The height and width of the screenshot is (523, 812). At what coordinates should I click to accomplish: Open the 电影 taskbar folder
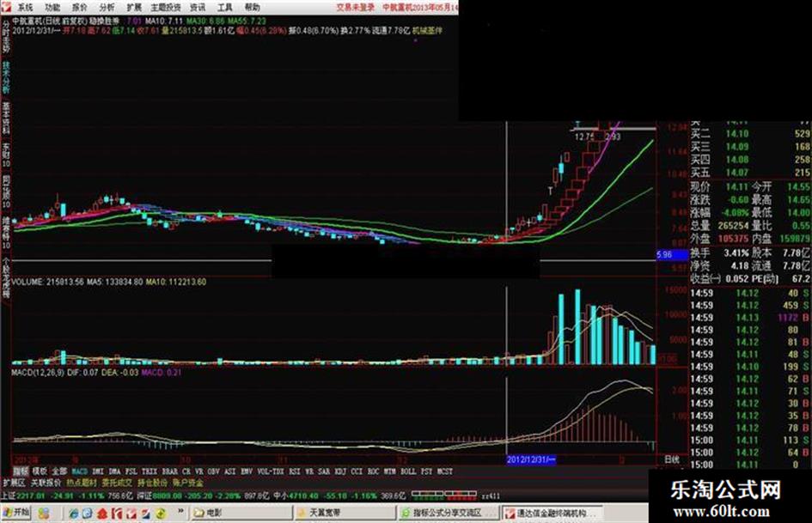pos(241,514)
